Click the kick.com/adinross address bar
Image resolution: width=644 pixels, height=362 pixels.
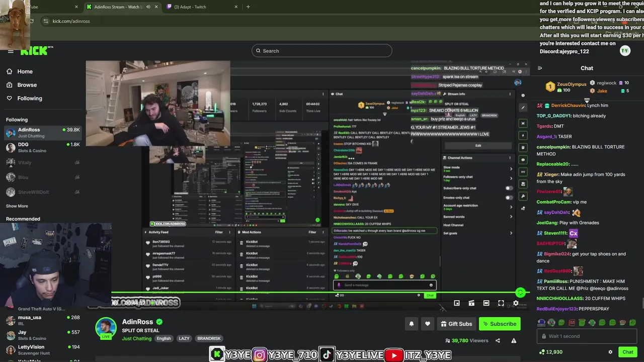71,21
